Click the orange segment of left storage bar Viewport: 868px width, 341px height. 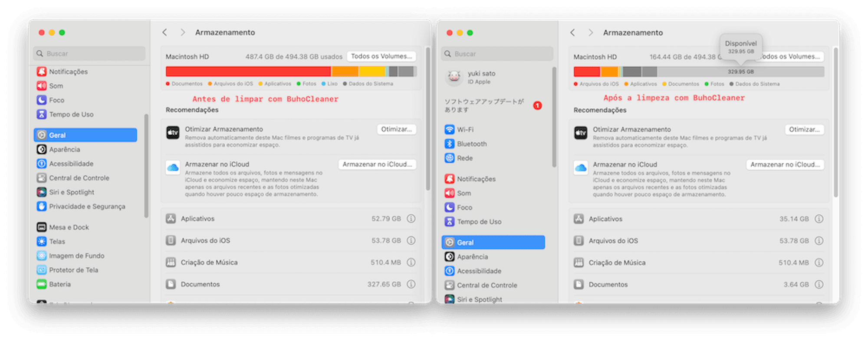point(345,72)
